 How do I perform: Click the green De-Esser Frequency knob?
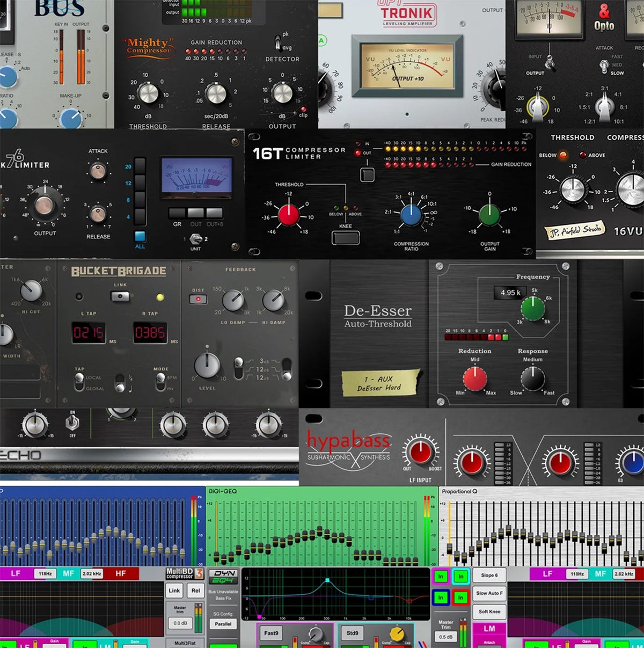click(533, 309)
